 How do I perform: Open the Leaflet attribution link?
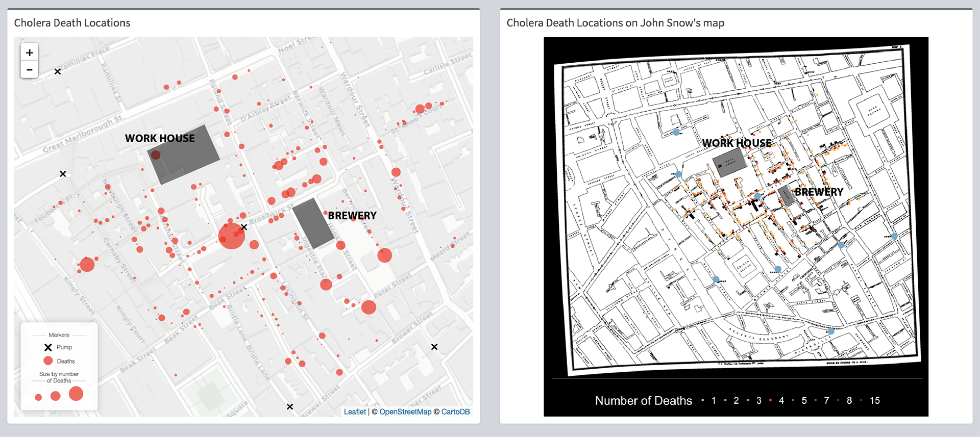[x=355, y=412]
